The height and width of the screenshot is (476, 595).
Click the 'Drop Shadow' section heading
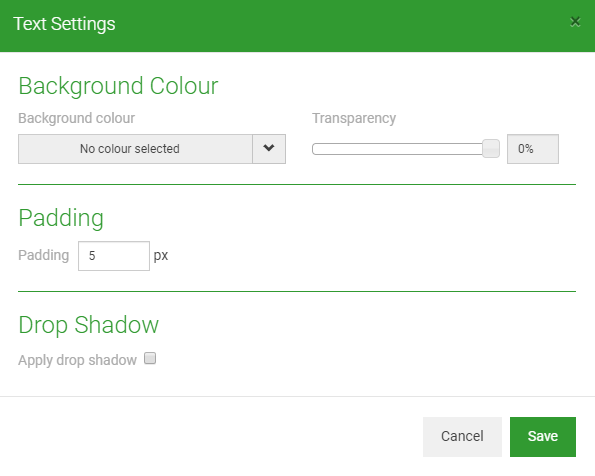click(x=88, y=325)
